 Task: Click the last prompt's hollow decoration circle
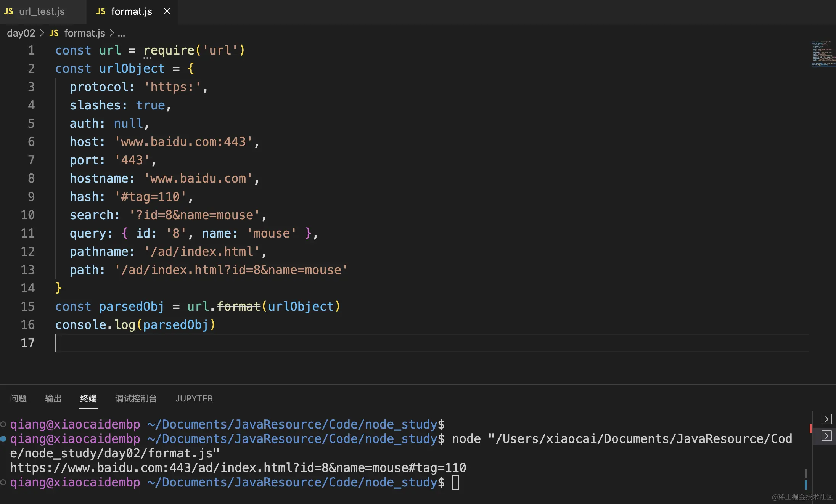point(3,482)
